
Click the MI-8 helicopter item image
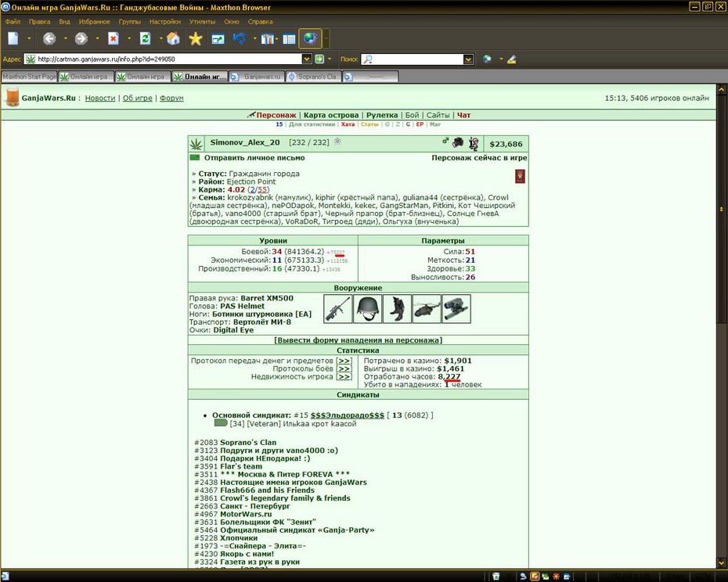click(x=427, y=309)
